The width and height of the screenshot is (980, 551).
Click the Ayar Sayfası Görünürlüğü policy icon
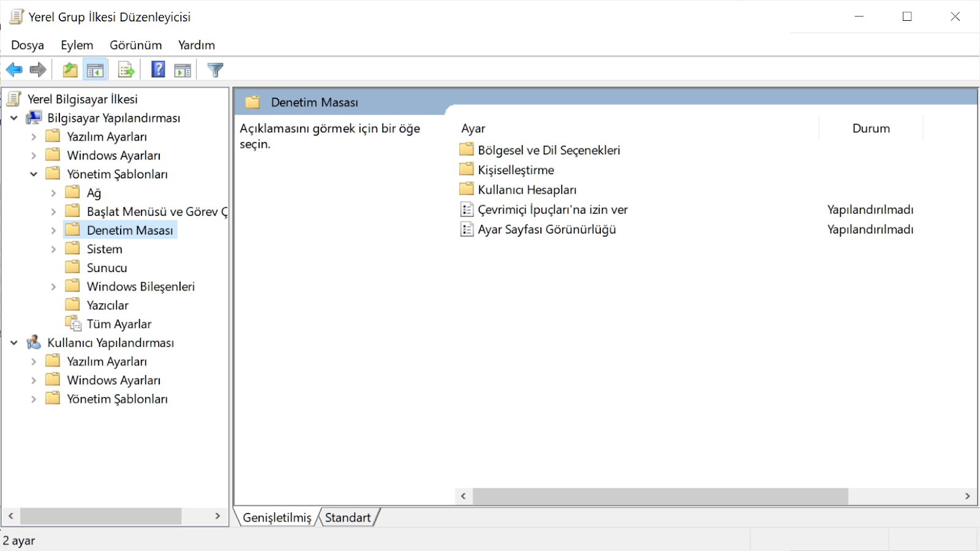click(x=467, y=229)
